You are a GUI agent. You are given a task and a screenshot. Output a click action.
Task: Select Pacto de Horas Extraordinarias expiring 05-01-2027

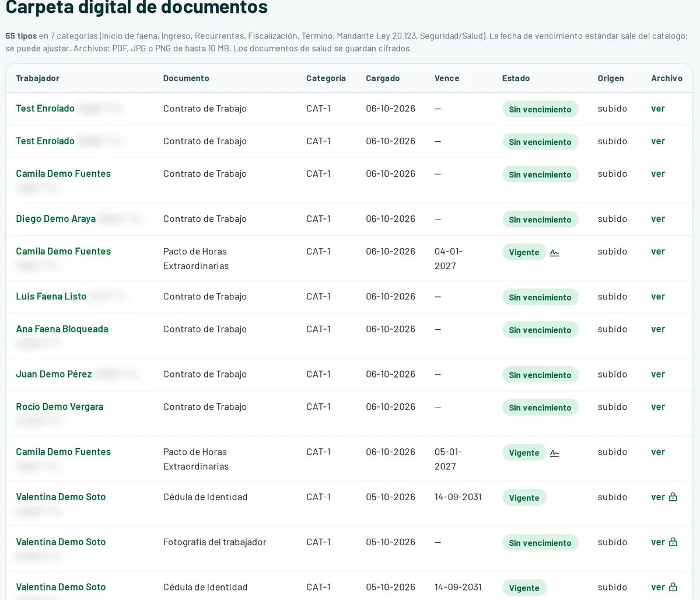click(x=196, y=459)
